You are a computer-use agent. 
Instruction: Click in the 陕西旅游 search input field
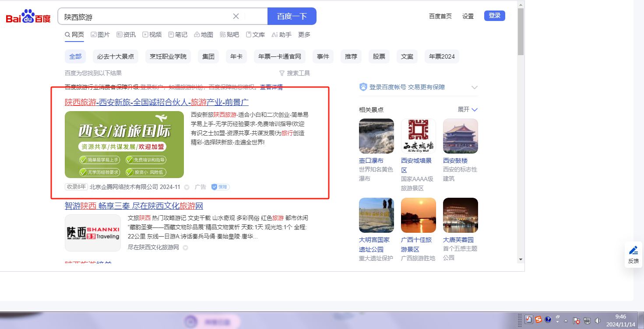coord(144,17)
